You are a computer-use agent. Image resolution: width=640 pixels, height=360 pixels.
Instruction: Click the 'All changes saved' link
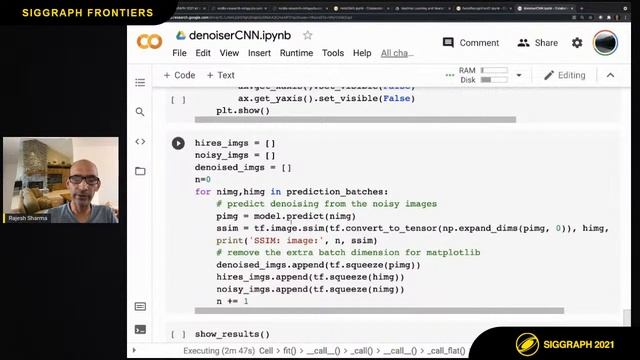pos(397,53)
